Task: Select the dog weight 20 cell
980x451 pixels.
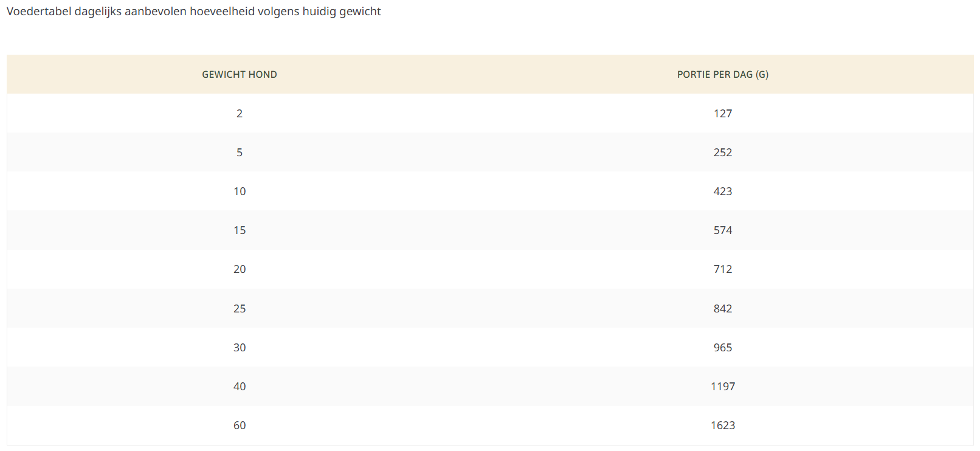Action: point(240,269)
